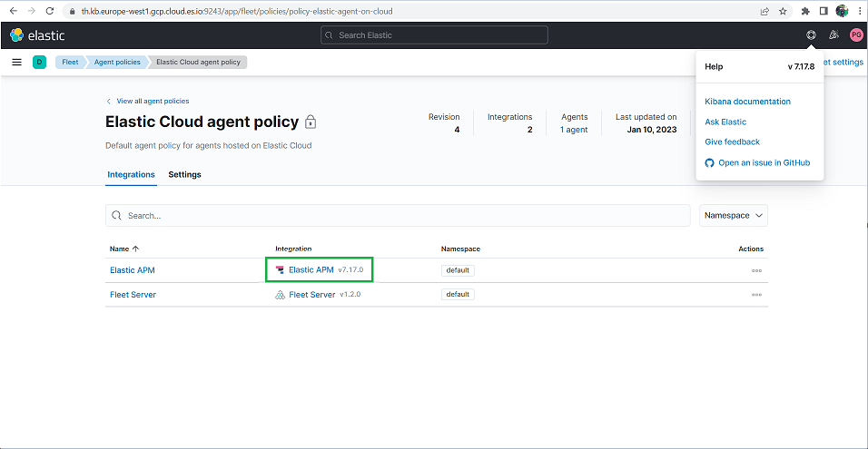The height and width of the screenshot is (449, 868).
Task: Open Elastic APM name link
Action: point(133,270)
